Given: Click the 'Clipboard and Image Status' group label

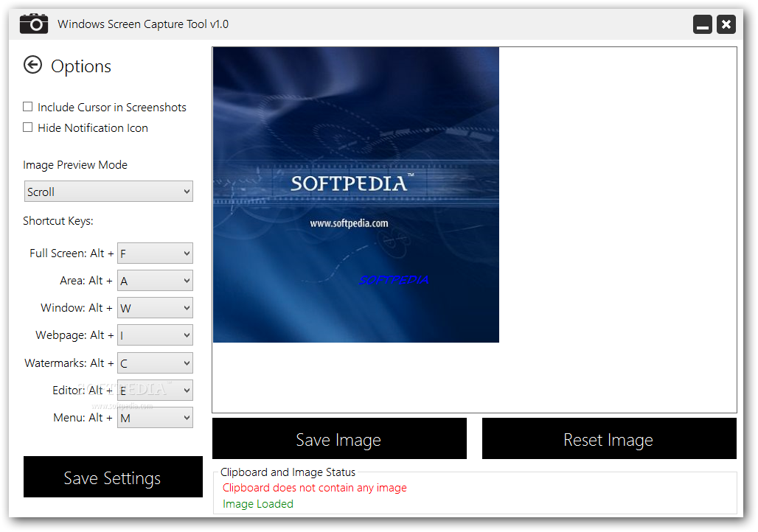Looking at the screenshot, I should (288, 472).
